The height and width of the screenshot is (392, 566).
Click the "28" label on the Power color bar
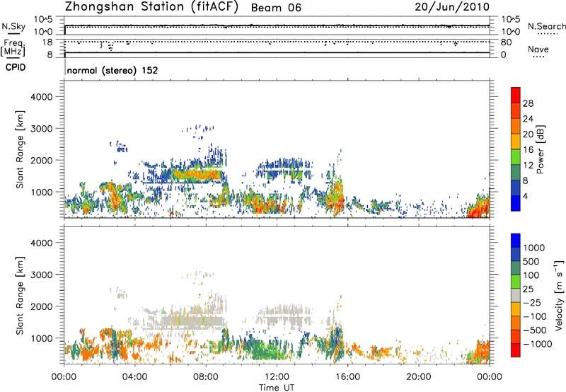click(528, 103)
